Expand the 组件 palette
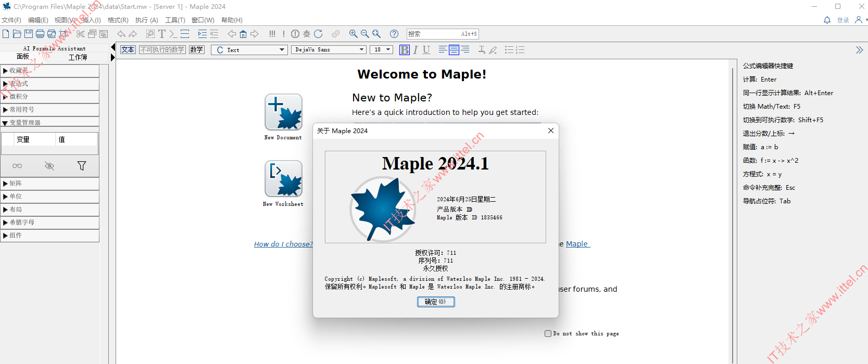This screenshot has height=364, width=868. [x=49, y=236]
